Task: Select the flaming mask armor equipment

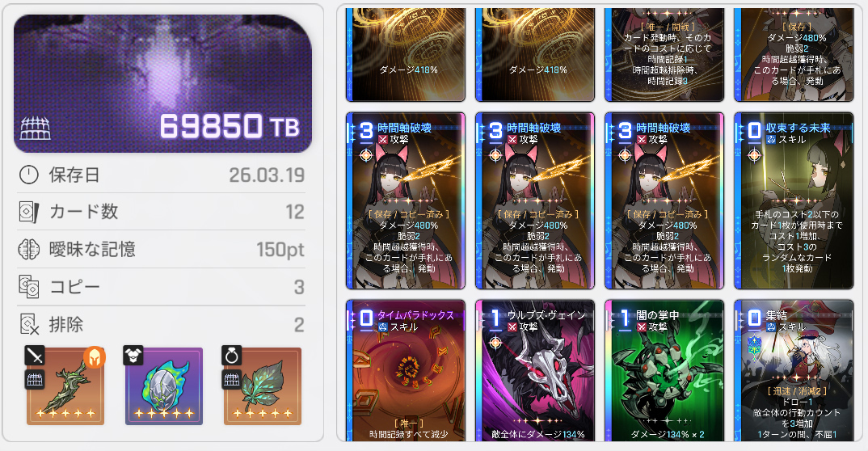Action: click(x=164, y=386)
